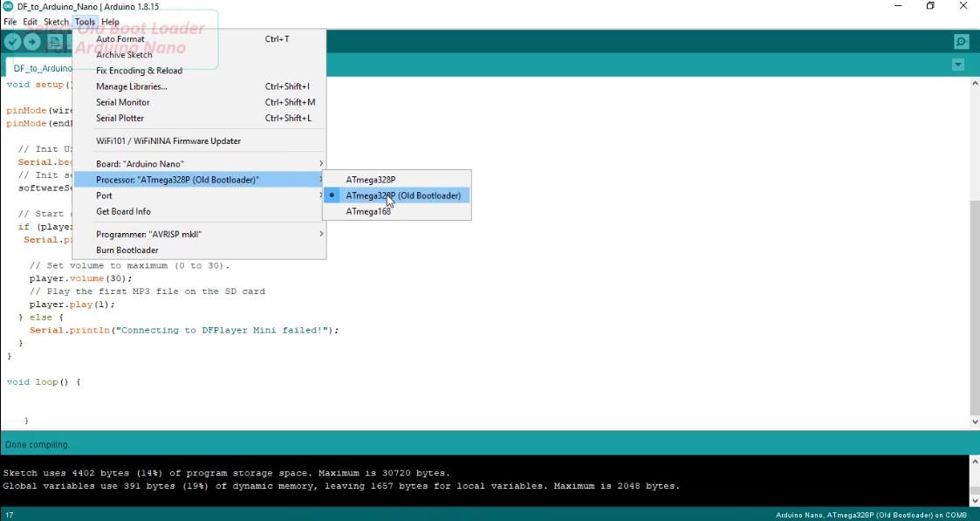Choose Fix Encoding & Reload
The image size is (980, 521).
point(199,71)
